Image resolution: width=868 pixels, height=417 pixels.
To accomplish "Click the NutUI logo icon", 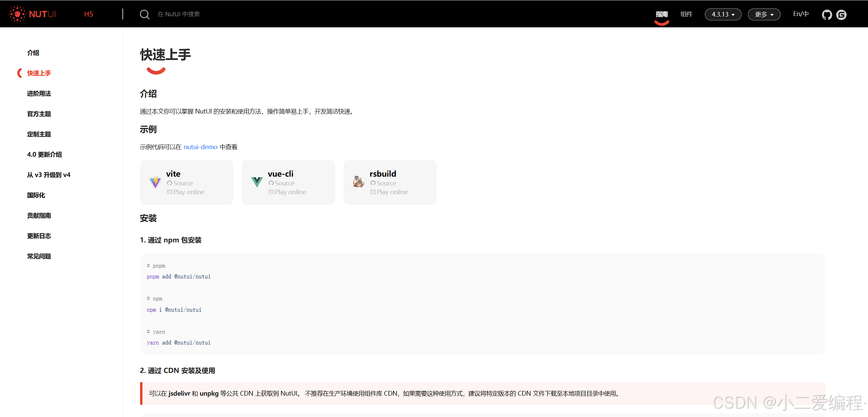I will coord(17,14).
